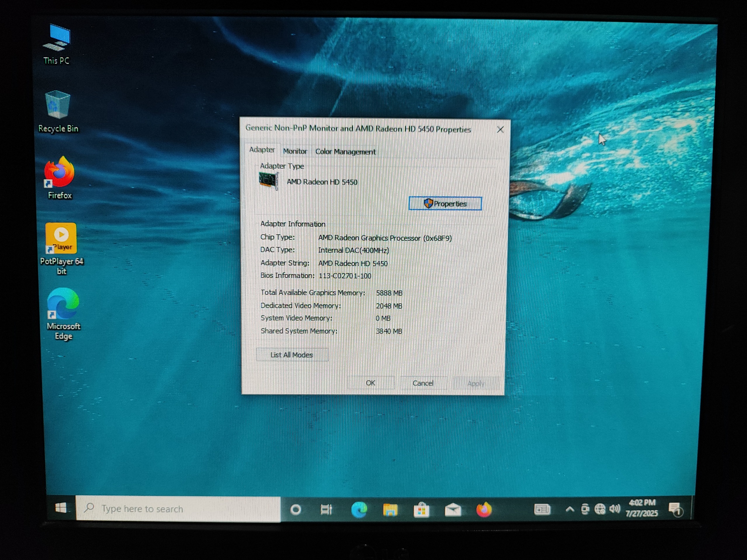Open the volume speaker tray icon
747x560 pixels.
[x=615, y=509]
